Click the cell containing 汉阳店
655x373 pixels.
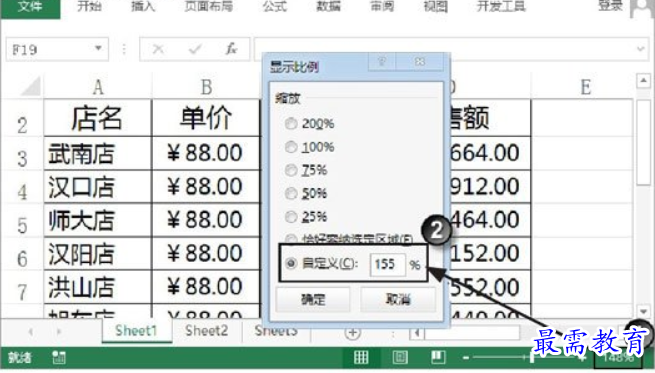98,254
